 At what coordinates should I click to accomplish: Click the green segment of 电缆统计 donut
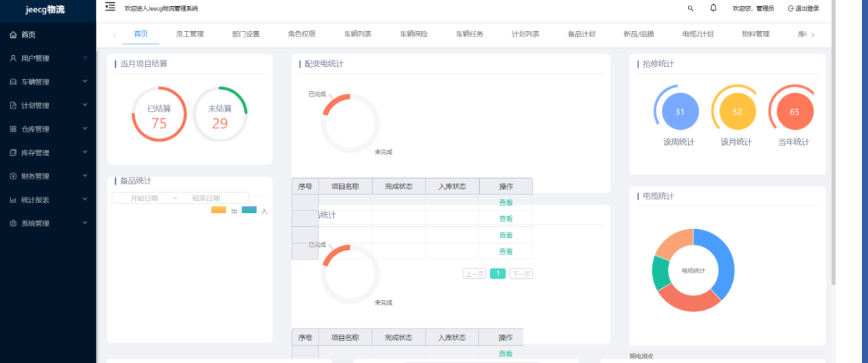click(660, 273)
